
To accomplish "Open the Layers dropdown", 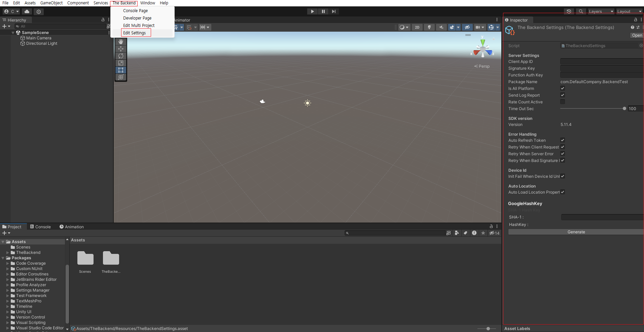I will (601, 11).
